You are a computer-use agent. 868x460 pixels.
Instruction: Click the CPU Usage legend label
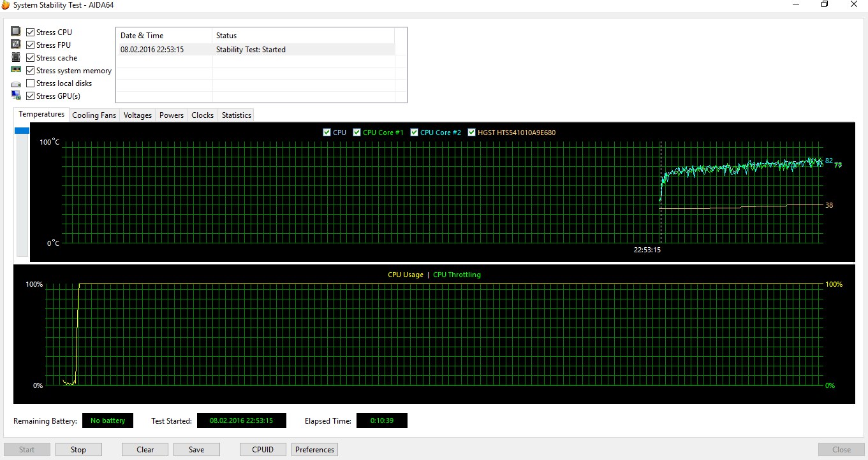[x=406, y=275]
